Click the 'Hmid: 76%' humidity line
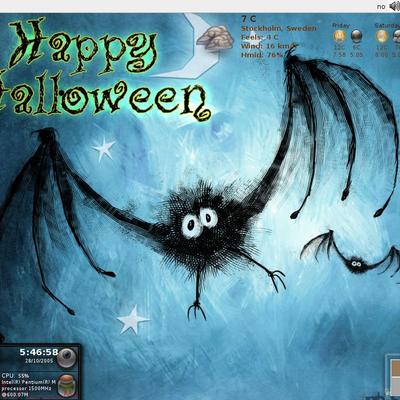This screenshot has height=400, width=400. coord(262,55)
